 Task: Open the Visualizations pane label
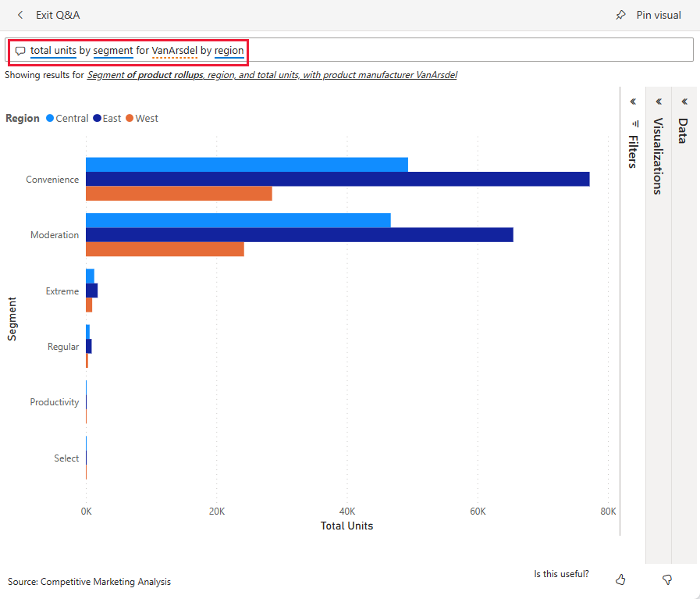[x=658, y=156]
